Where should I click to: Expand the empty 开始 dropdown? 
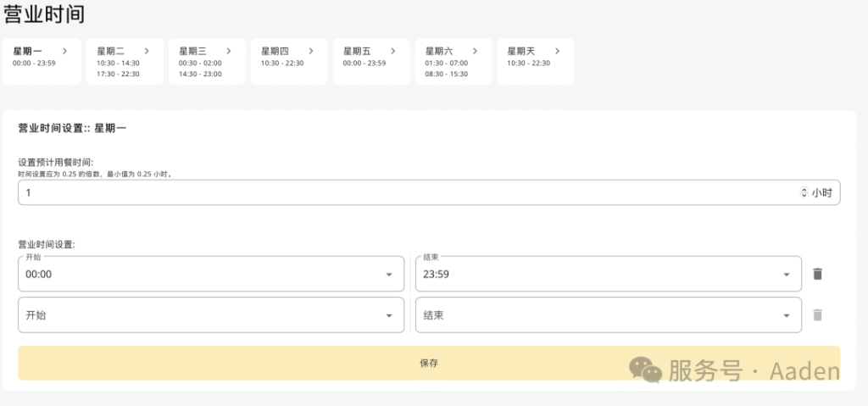point(389,315)
